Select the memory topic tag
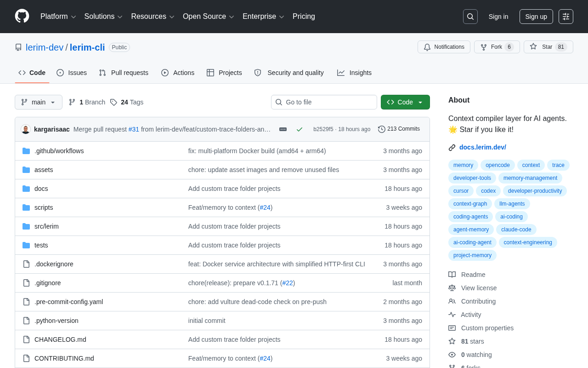 pyautogui.click(x=463, y=165)
